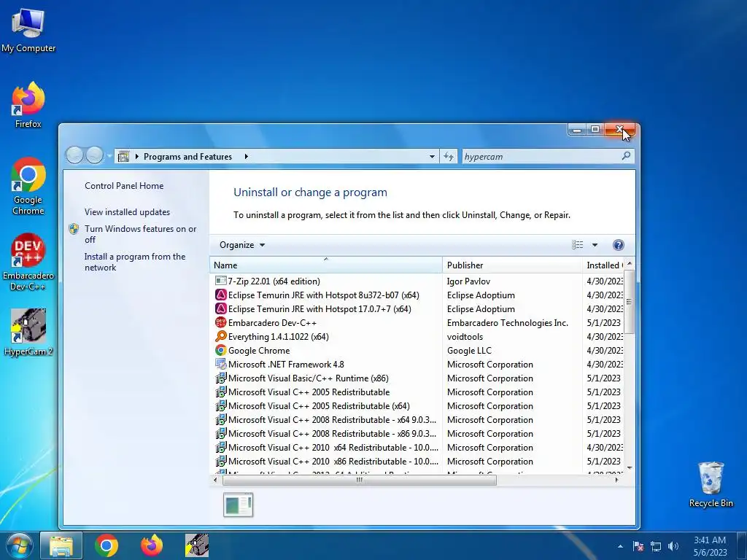Viewport: 747px width, 560px height.
Task: Click Embarcadero Technologies Inc. publisher cell
Action: (x=508, y=323)
